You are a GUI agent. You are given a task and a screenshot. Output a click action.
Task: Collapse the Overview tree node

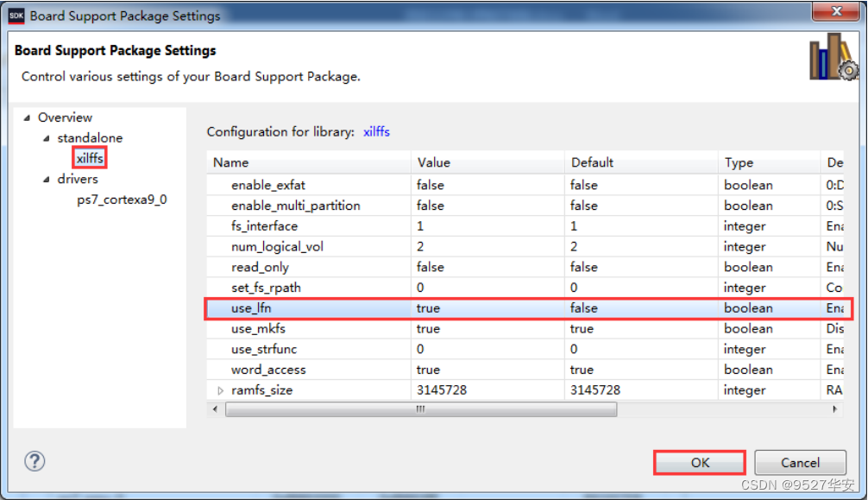pyautogui.click(x=27, y=117)
